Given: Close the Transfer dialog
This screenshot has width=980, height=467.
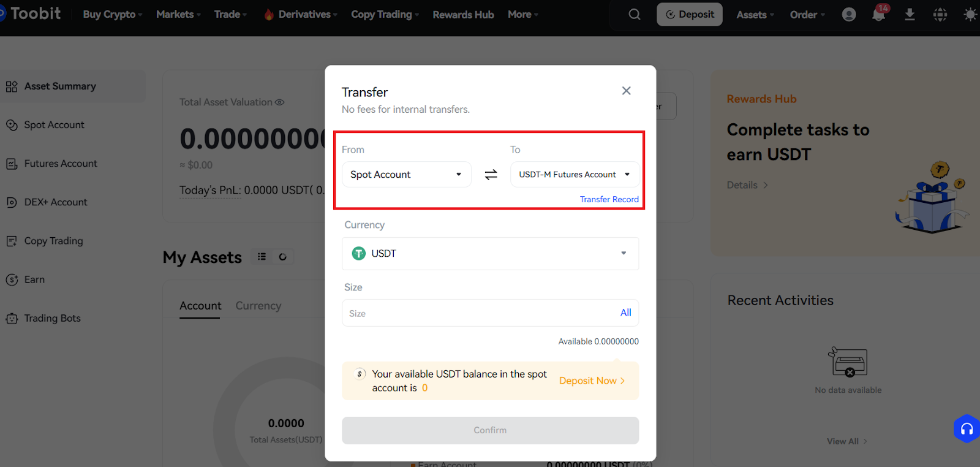Looking at the screenshot, I should (626, 91).
